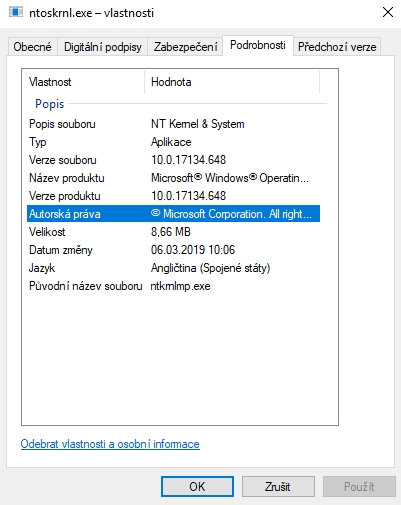This screenshot has width=401, height=505.
Task: Select the Datum změny row
Action: pos(173,250)
